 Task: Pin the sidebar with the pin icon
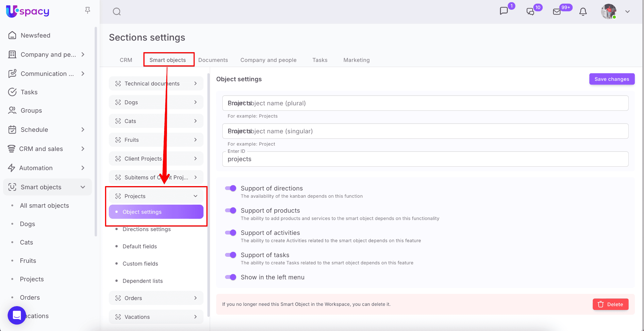[88, 10]
